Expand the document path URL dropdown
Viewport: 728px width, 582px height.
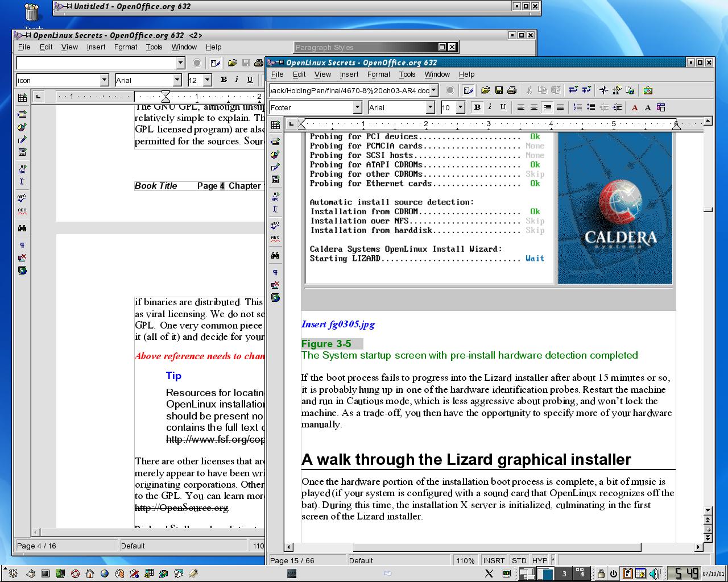pos(434,90)
